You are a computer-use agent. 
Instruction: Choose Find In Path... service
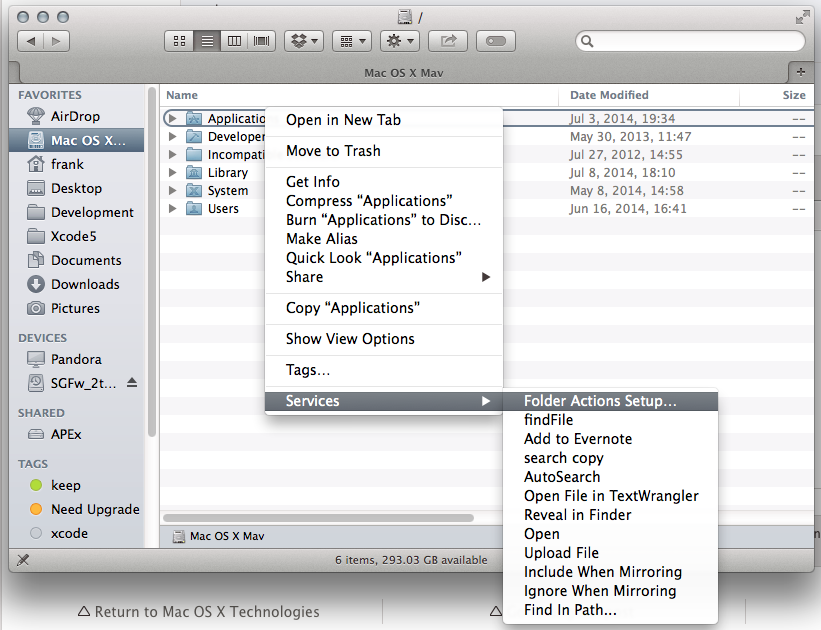610,610
